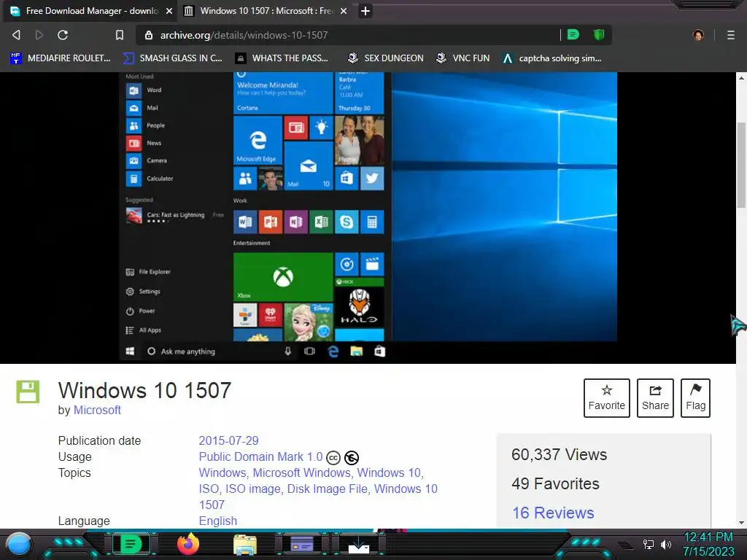Open the Microsoft creator link
Screen dimensions: 747x560
click(97, 410)
